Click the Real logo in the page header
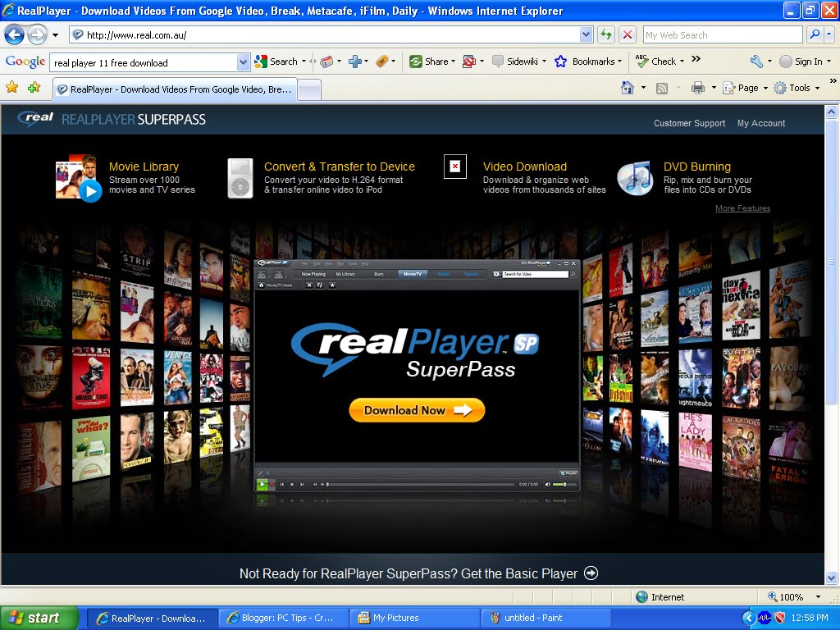 point(35,118)
